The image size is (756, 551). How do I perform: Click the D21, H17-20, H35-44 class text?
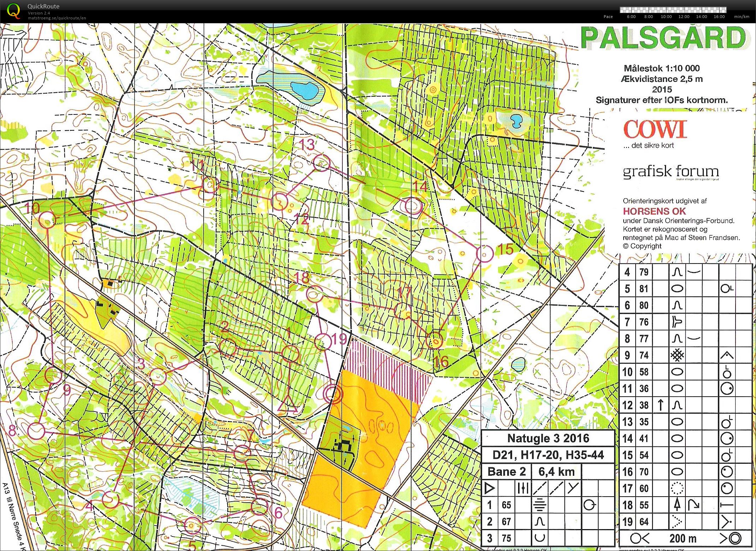pyautogui.click(x=548, y=455)
